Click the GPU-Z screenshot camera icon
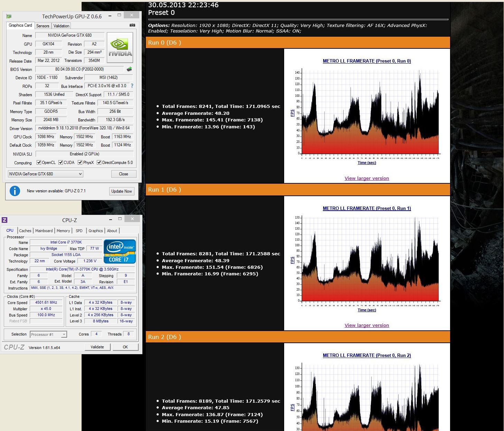The image size is (504, 431). [132, 25]
